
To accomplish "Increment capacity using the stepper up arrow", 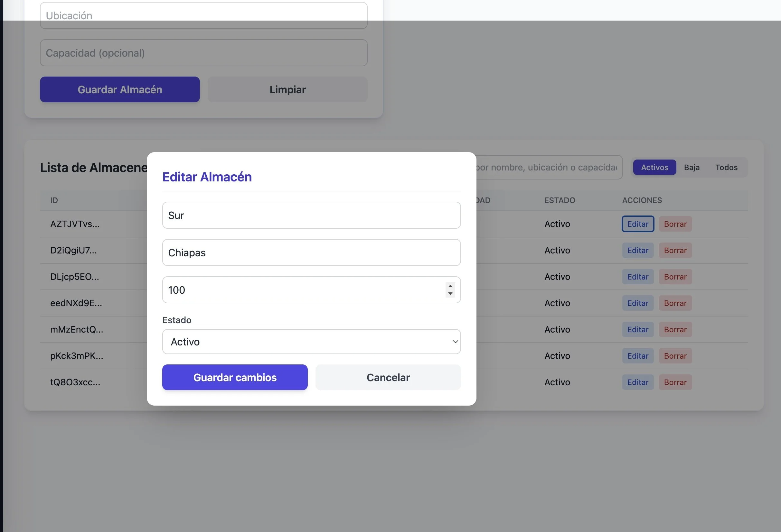I will tap(450, 286).
